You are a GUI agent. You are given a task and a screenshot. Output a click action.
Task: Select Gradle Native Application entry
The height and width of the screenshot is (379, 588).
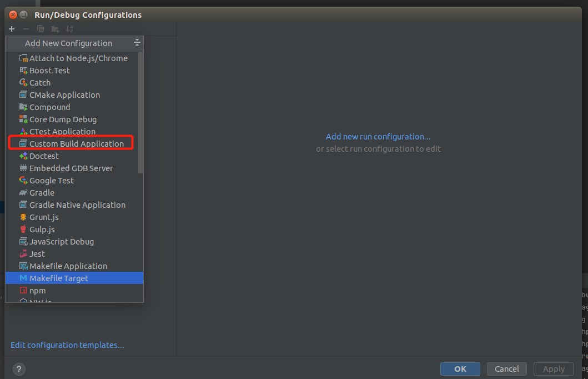(74, 205)
